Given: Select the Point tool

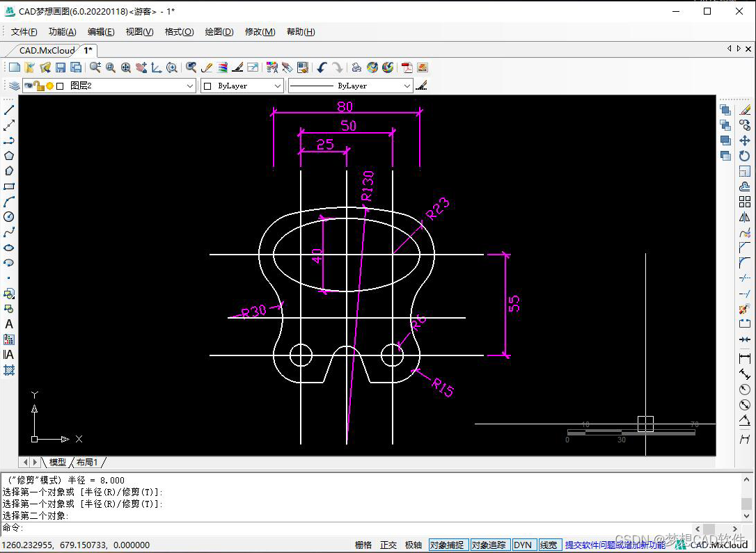Looking at the screenshot, I should coord(8,278).
